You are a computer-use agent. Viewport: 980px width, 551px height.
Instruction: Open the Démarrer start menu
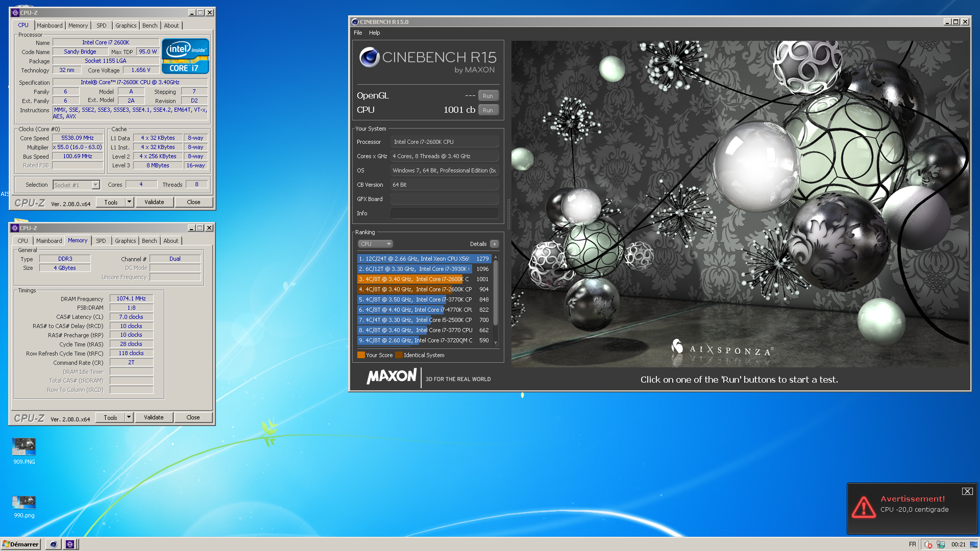21,544
